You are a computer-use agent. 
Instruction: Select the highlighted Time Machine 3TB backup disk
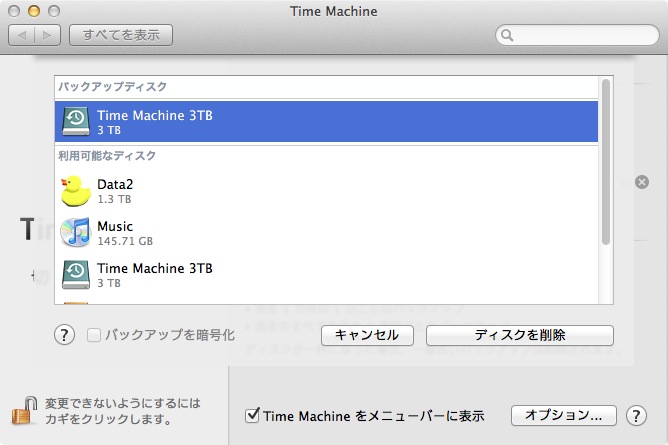[326, 122]
